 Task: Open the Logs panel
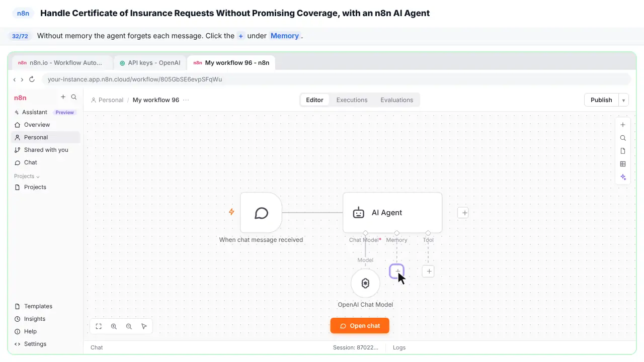399,347
